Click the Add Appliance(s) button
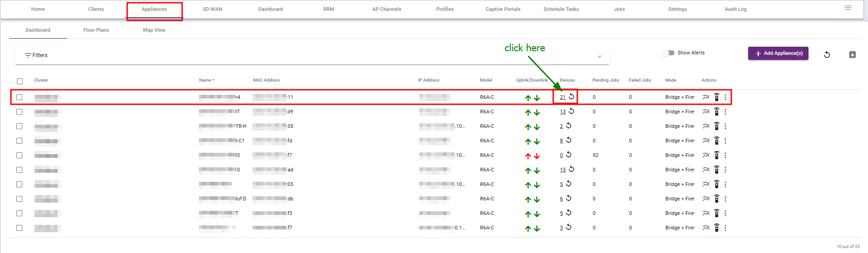Screen dimensions: 868x253 pos(778,53)
